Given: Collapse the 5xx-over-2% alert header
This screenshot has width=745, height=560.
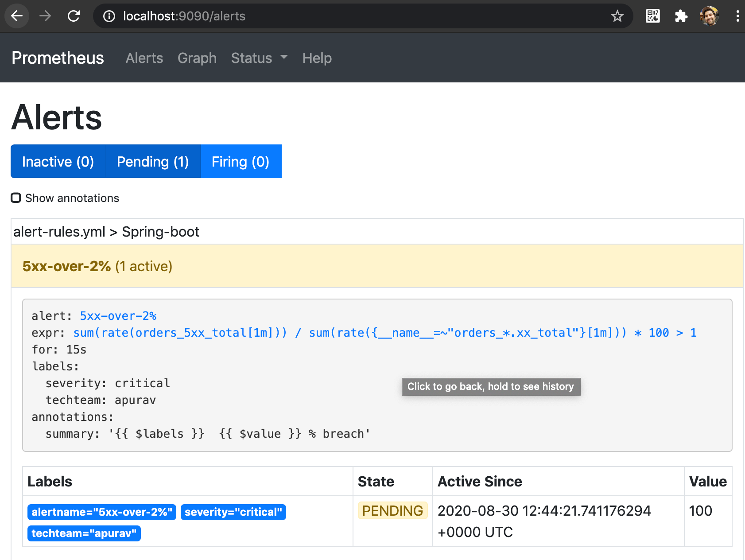Looking at the screenshot, I should (x=377, y=266).
